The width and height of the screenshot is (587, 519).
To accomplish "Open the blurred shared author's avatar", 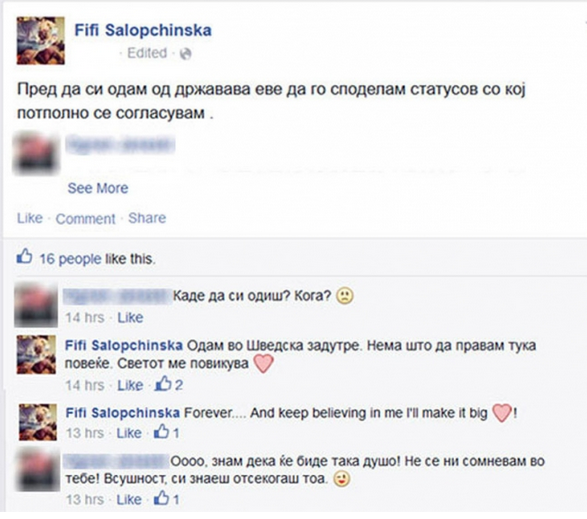I will [36, 153].
